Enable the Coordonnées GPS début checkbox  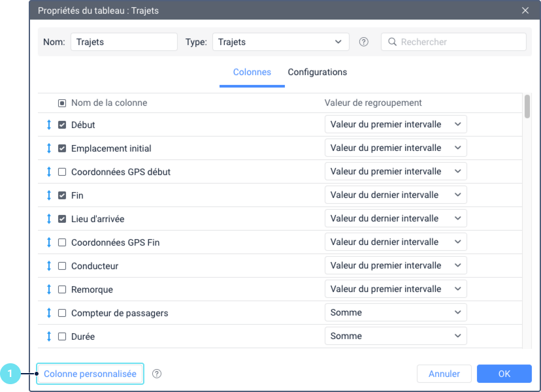[x=62, y=172]
